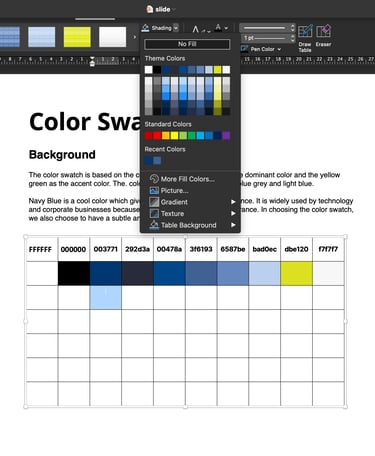
Task: Open the pen style line dropdown
Action: click(x=267, y=28)
